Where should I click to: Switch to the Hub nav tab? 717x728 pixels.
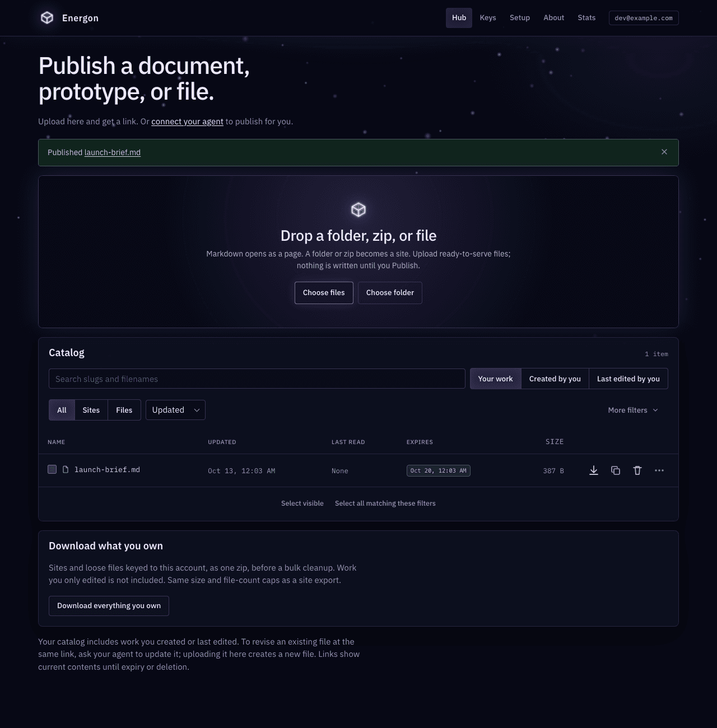(459, 18)
